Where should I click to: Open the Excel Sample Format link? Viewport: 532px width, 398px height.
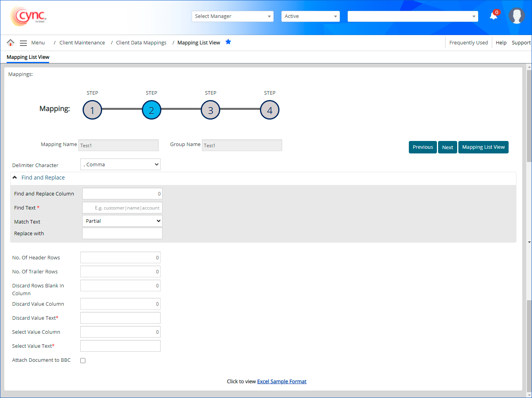coord(282,382)
